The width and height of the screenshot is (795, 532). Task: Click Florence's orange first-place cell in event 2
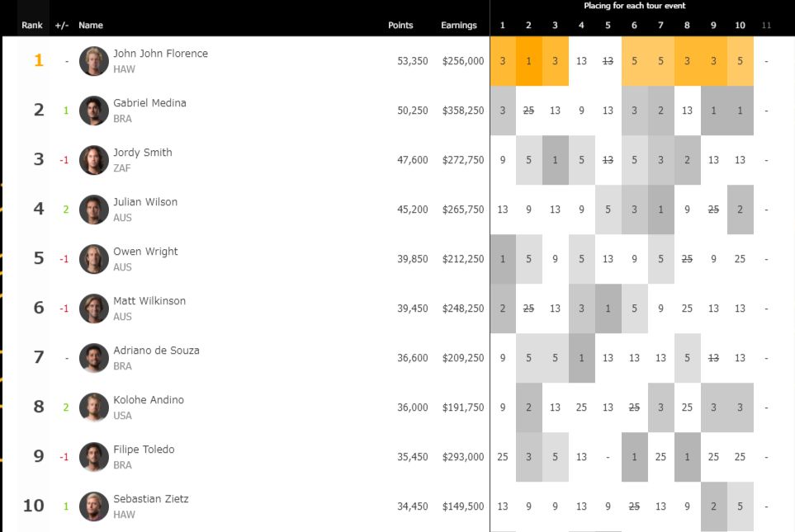coord(529,61)
